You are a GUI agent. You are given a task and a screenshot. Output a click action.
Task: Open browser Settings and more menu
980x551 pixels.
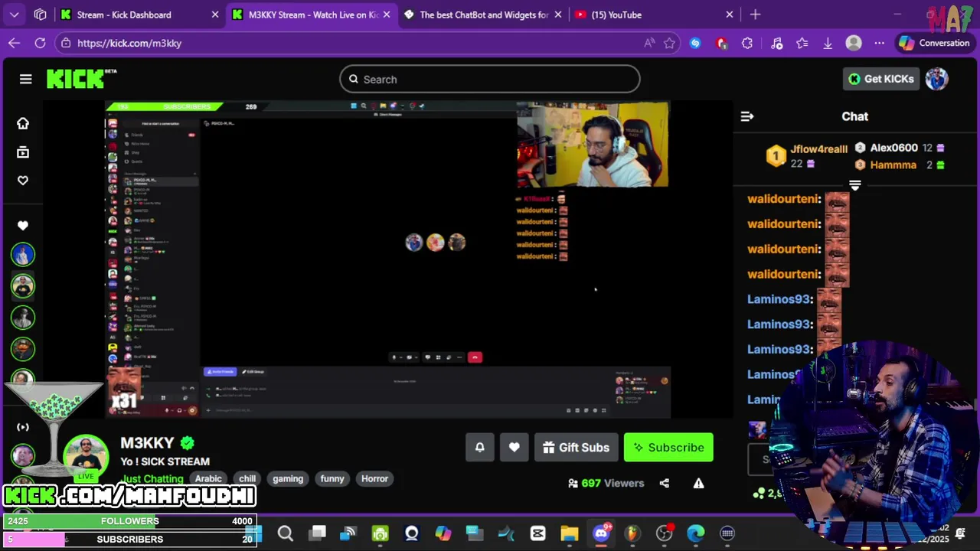(x=880, y=43)
